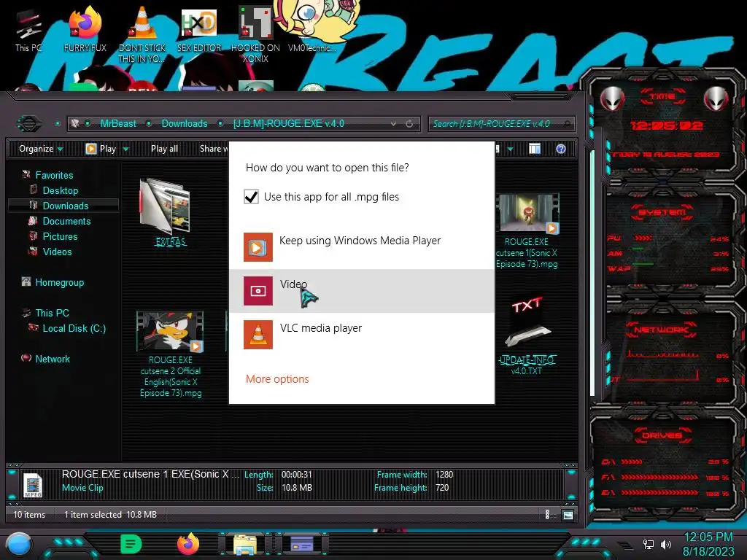
Task: Click the search field in Explorer
Action: pyautogui.click(x=501, y=124)
